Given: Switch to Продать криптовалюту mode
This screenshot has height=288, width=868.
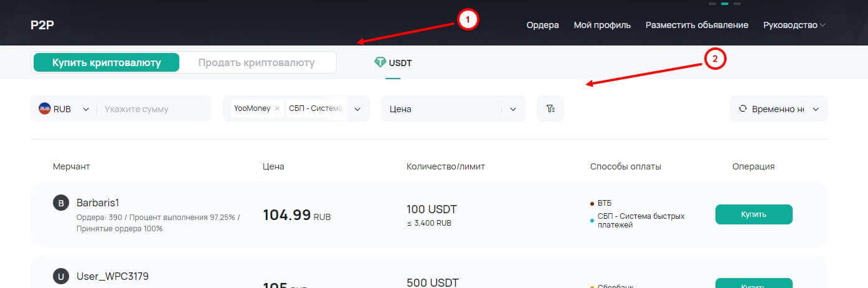Looking at the screenshot, I should (x=256, y=62).
